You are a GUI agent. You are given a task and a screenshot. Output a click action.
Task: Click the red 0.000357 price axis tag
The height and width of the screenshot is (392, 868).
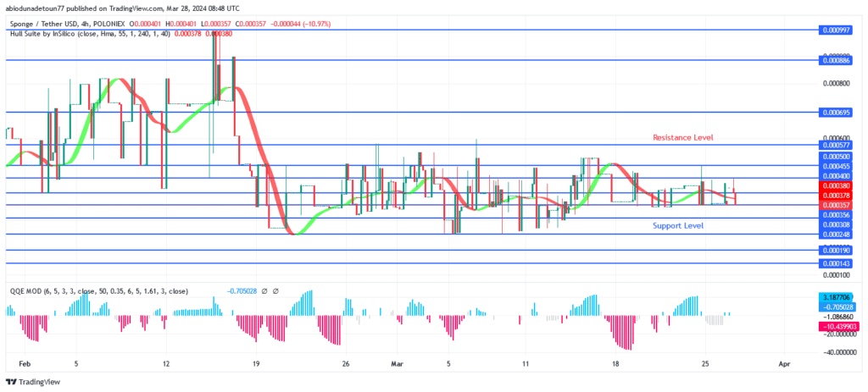coord(834,205)
